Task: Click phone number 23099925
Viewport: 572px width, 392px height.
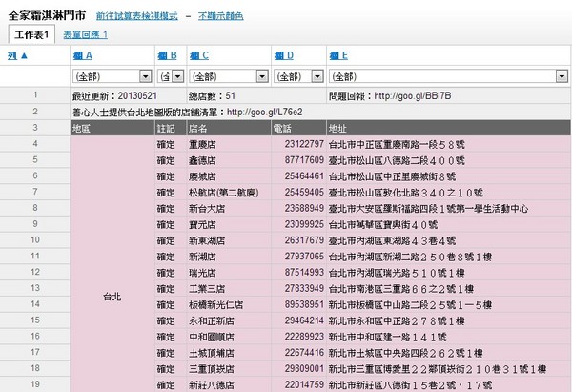Action: [304, 224]
